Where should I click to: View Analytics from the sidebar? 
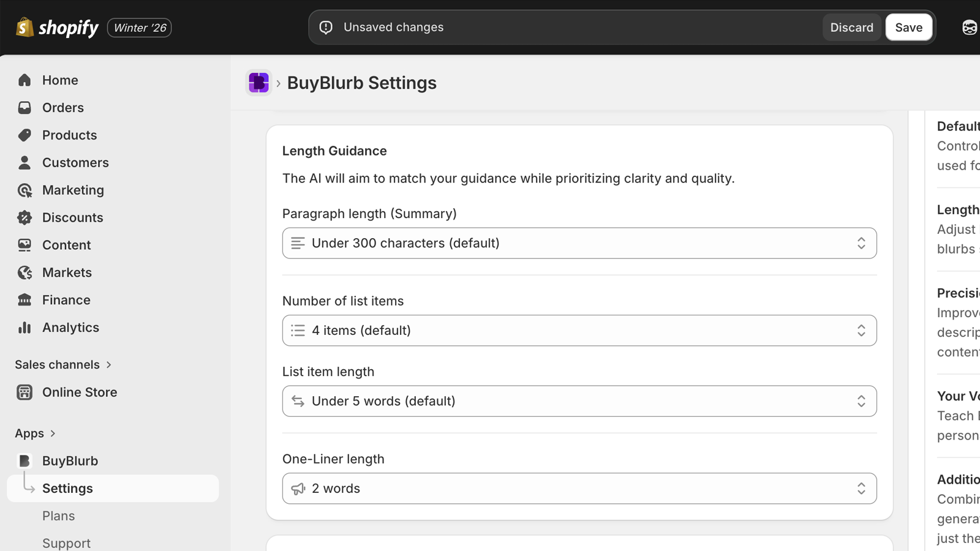70,327
